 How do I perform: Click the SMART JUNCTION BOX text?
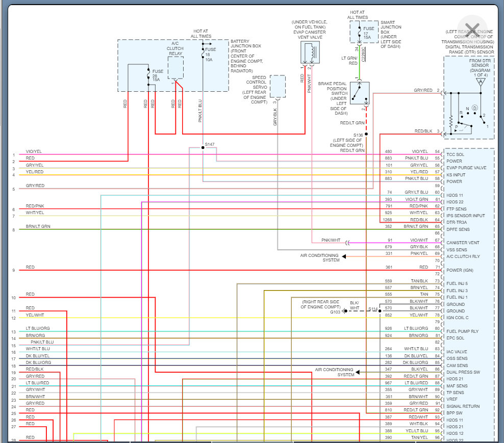point(391,28)
